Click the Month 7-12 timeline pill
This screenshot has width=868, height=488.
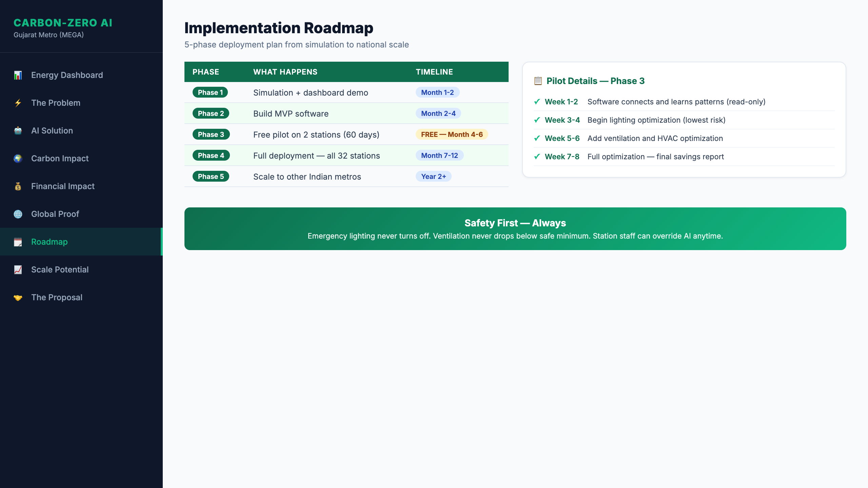coord(439,155)
